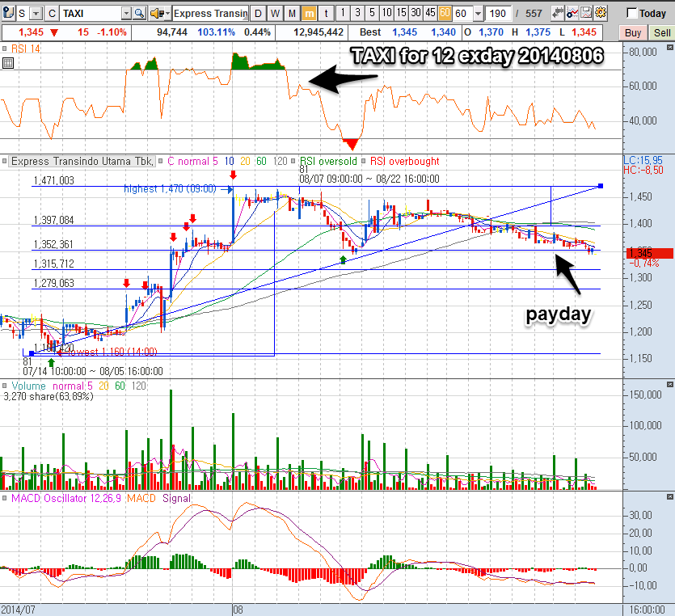Choose the 30-minute interval button
The image size is (675, 616).
(x=416, y=13)
